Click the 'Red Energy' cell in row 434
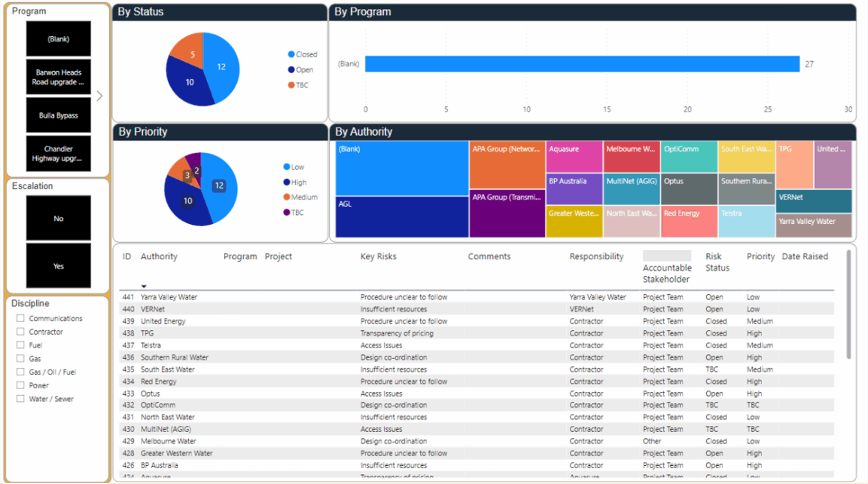Image resolution: width=868 pixels, height=484 pixels. tap(158, 381)
